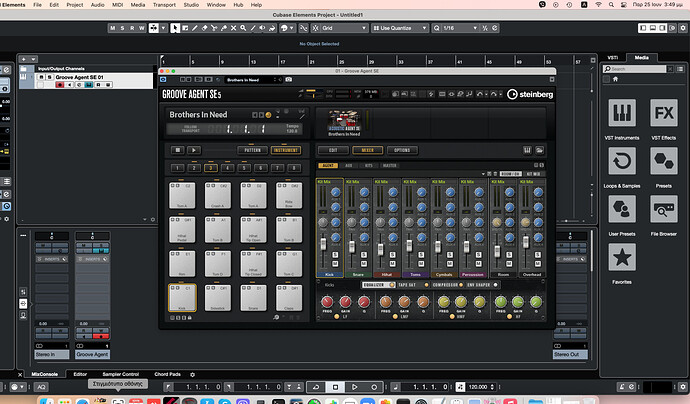This screenshot has width=690, height=404.
Task: Switch to the Chord Pads tab
Action: point(167,375)
